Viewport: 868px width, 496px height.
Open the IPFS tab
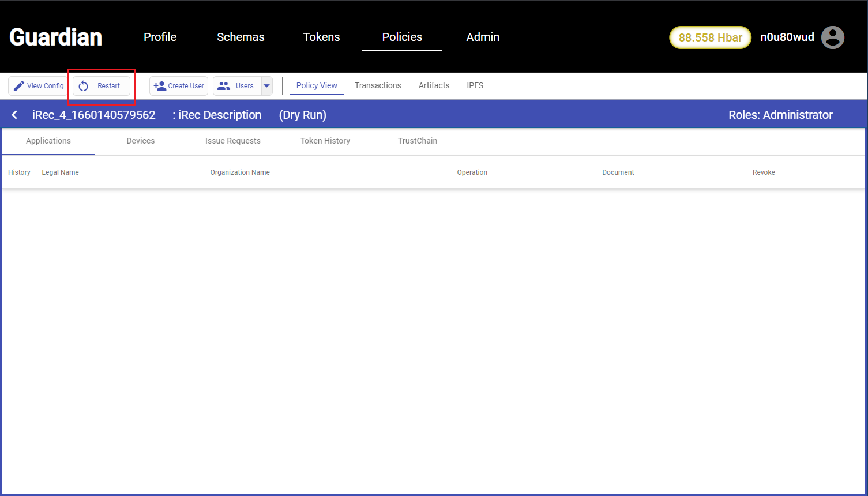475,85
